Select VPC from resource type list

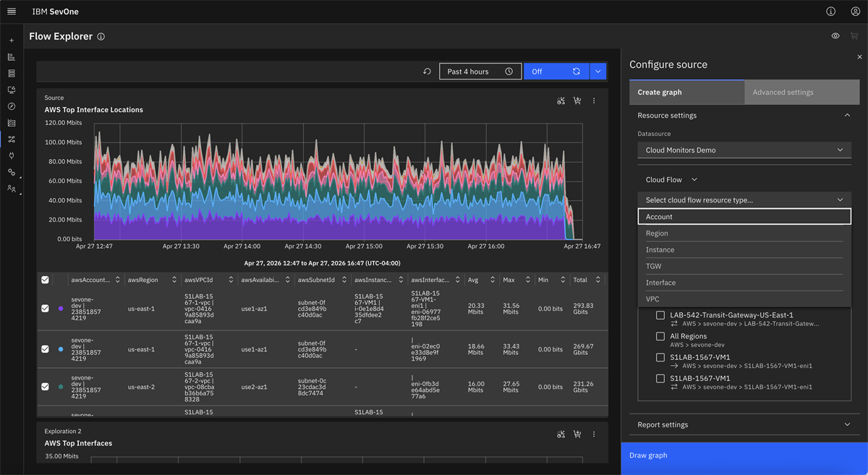point(744,299)
